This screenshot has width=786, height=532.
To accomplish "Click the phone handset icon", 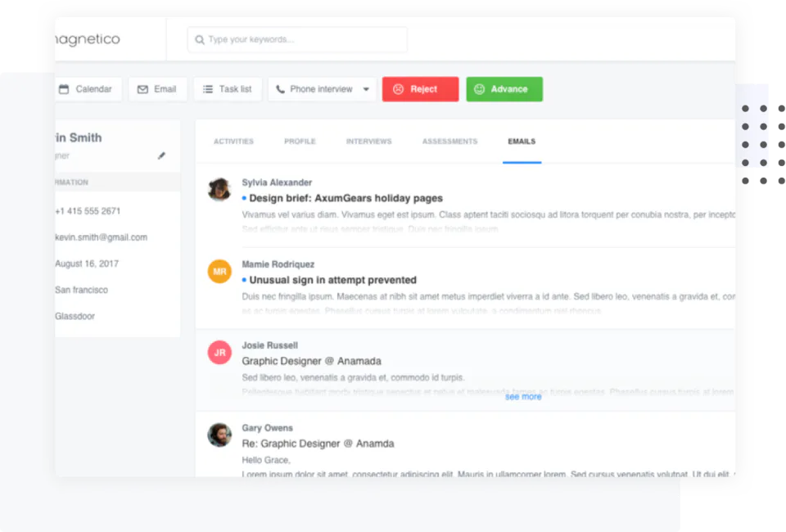I will pos(280,89).
